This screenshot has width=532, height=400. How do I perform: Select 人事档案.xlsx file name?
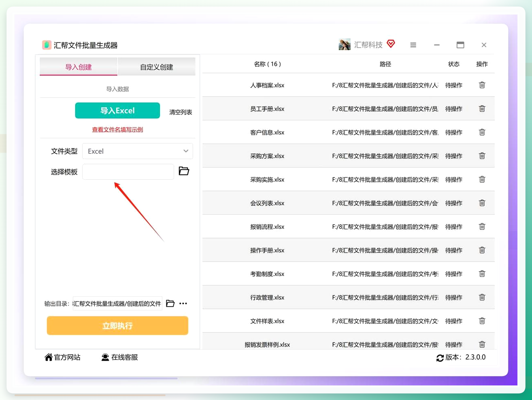pos(267,85)
